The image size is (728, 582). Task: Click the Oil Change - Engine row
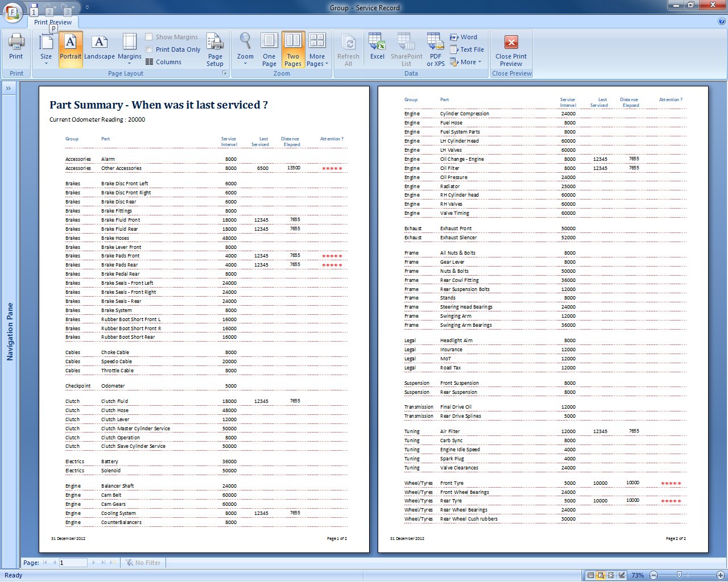coord(544,159)
